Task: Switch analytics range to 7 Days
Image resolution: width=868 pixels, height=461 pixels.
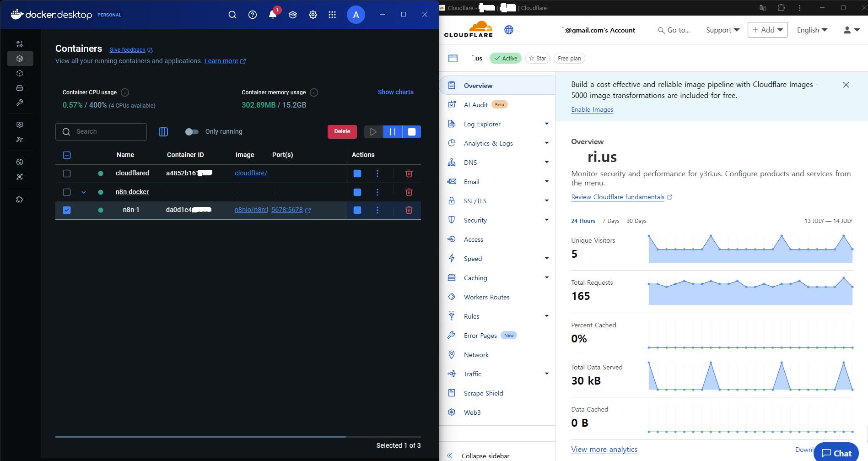Action: click(x=610, y=221)
